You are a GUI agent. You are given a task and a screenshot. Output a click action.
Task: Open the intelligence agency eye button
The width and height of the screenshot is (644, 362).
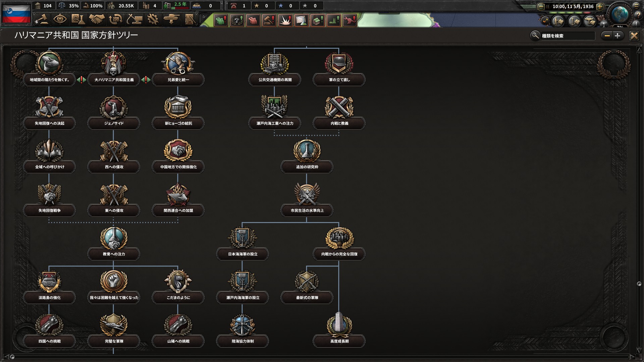(60, 19)
